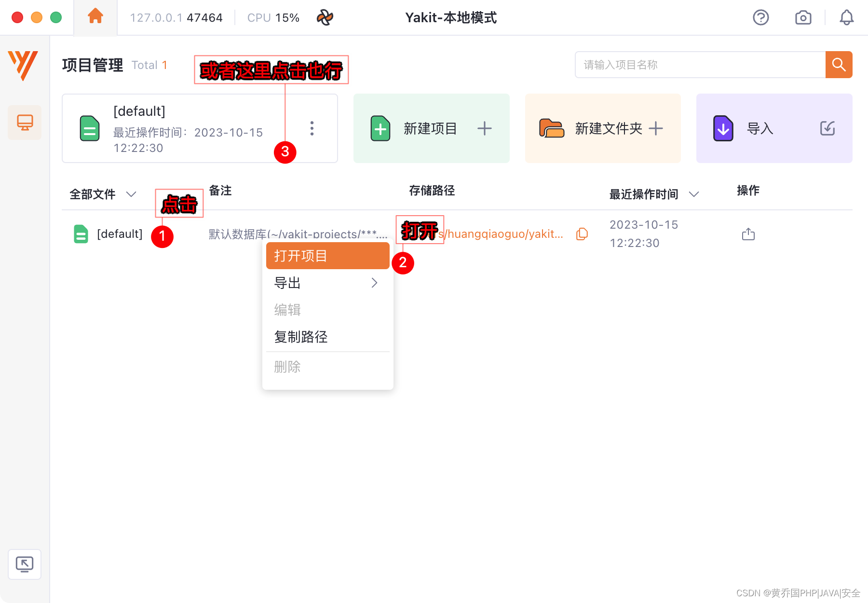
Task: Take a screenshot with camera icon
Action: [803, 18]
